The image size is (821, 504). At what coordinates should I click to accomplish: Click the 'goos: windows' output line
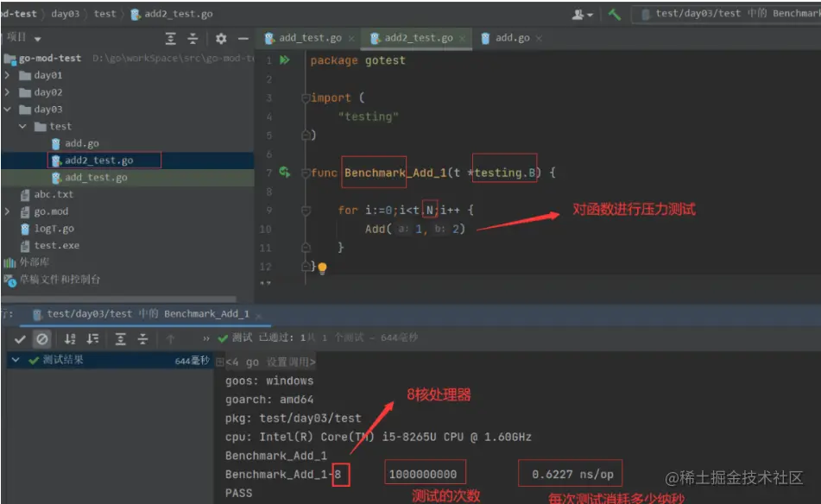269,381
